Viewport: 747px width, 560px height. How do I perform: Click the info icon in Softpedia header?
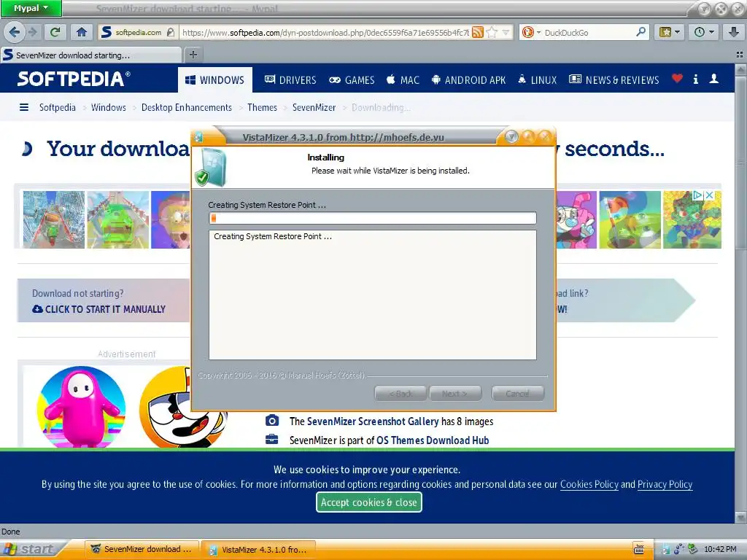pos(696,79)
